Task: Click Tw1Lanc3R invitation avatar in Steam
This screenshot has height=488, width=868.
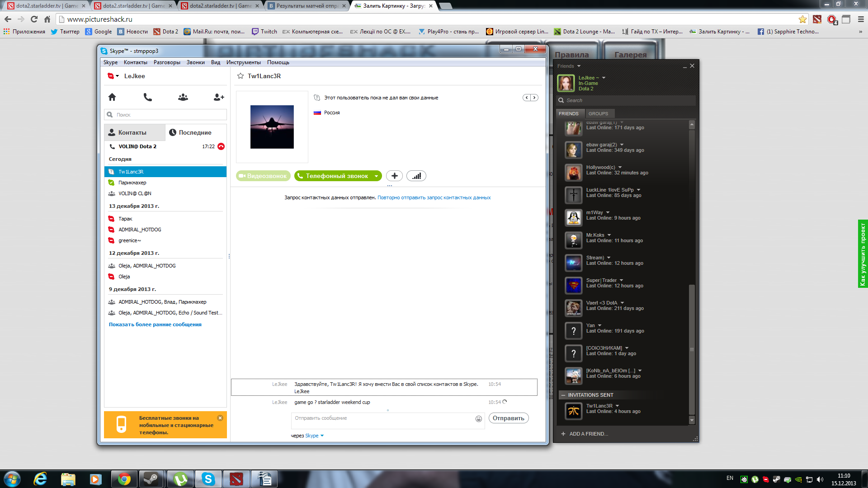Action: pos(574,411)
